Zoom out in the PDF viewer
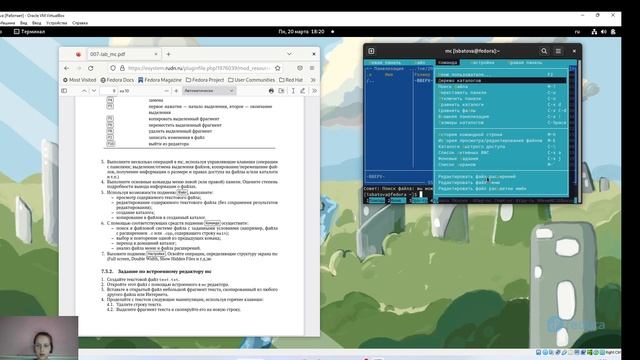Image resolution: width=640 pixels, height=360 pixels. (166, 91)
